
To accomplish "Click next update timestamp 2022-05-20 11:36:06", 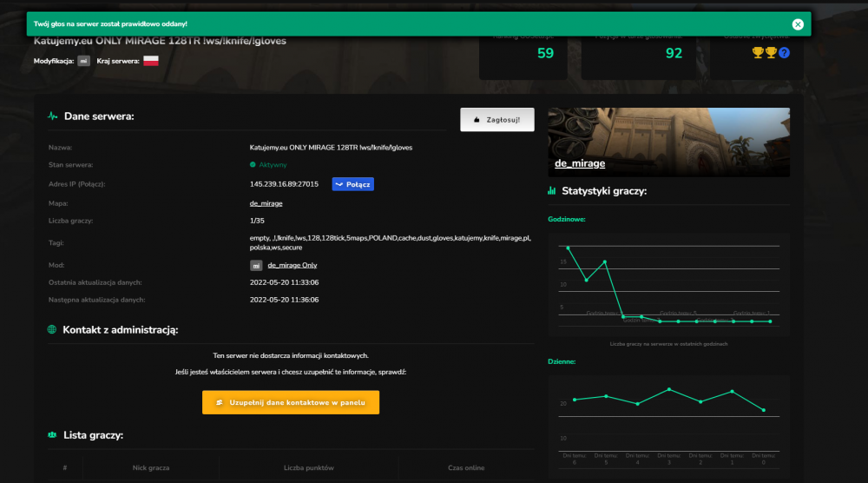I will click(x=284, y=300).
